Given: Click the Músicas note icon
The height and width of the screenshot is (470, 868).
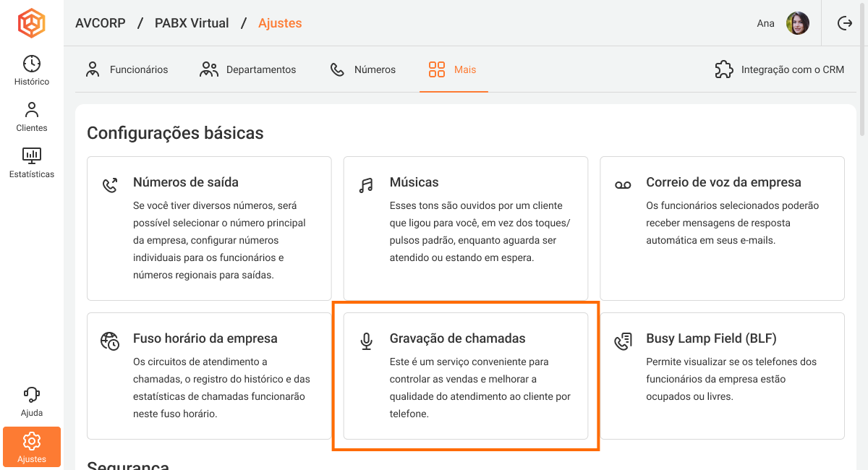Looking at the screenshot, I should [367, 185].
